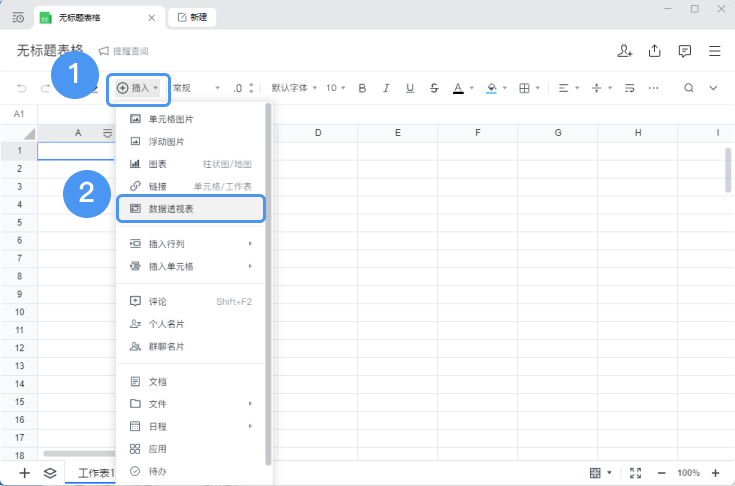Open the share/export icon in header
Image resolution: width=735 pixels, height=486 pixels.
click(655, 51)
